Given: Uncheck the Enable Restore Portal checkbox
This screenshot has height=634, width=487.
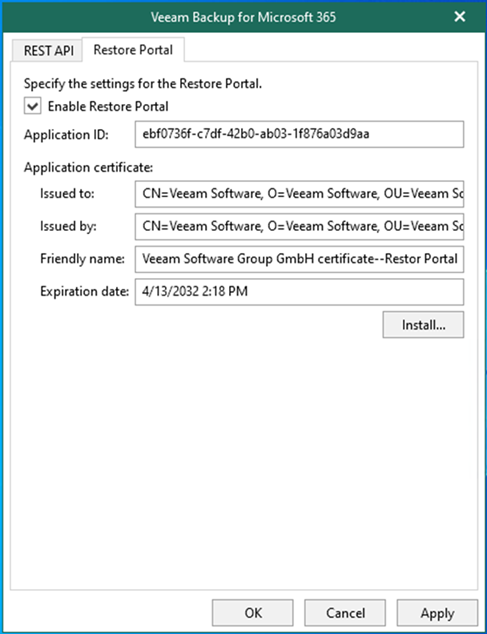Looking at the screenshot, I should pyautogui.click(x=32, y=107).
